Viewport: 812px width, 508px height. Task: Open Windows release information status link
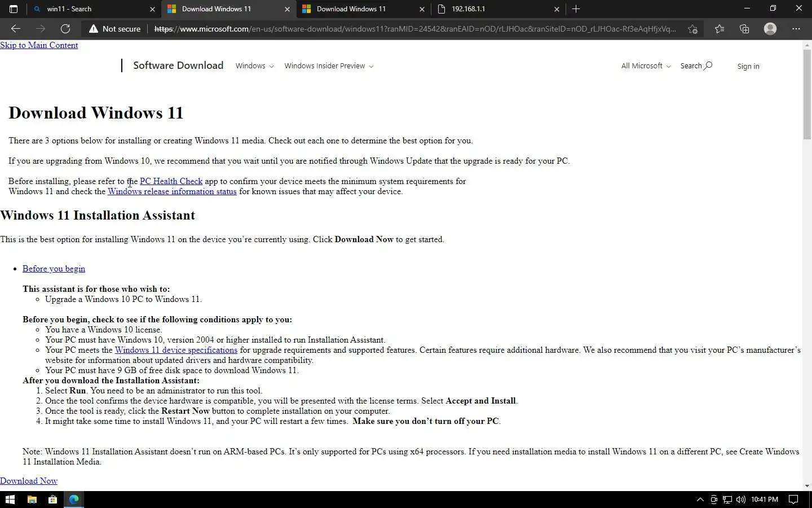tap(172, 191)
